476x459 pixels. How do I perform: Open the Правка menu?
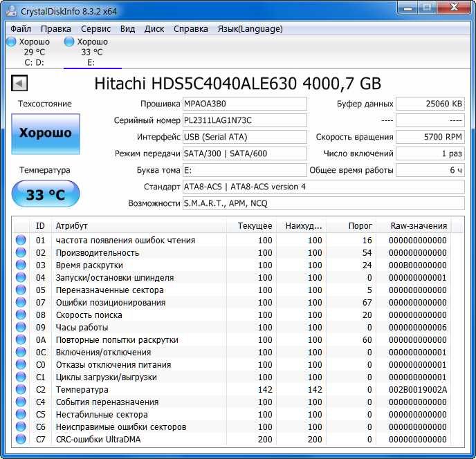click(x=56, y=29)
